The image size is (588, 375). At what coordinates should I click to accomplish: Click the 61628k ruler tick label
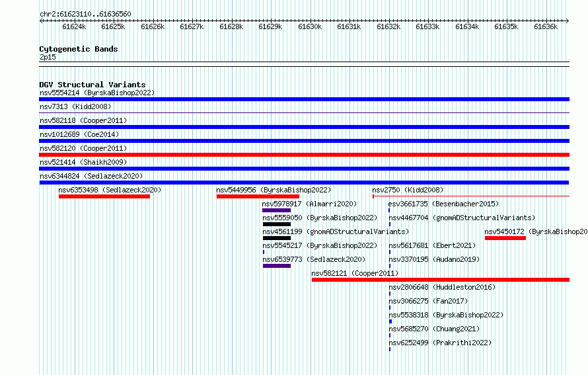[231, 26]
